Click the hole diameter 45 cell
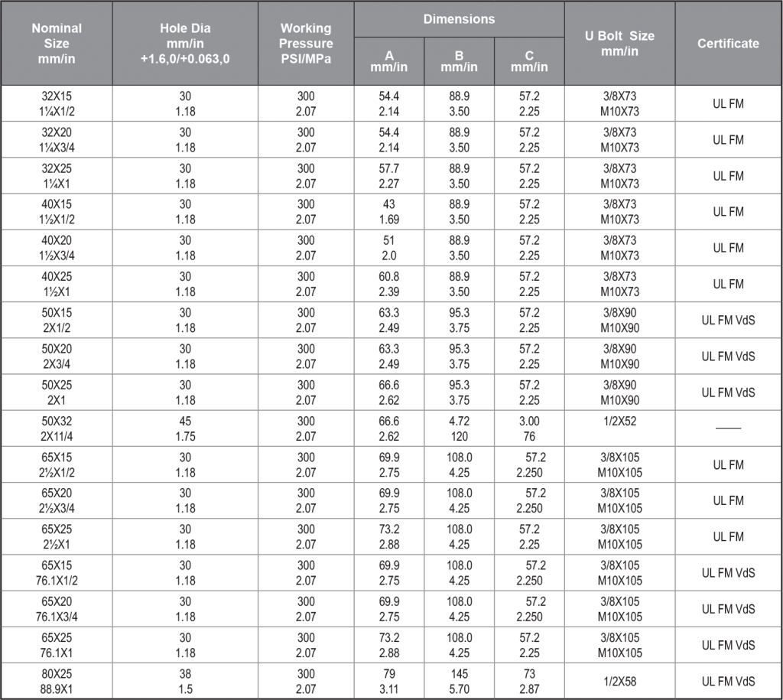This screenshot has height=700, width=783. coord(185,428)
